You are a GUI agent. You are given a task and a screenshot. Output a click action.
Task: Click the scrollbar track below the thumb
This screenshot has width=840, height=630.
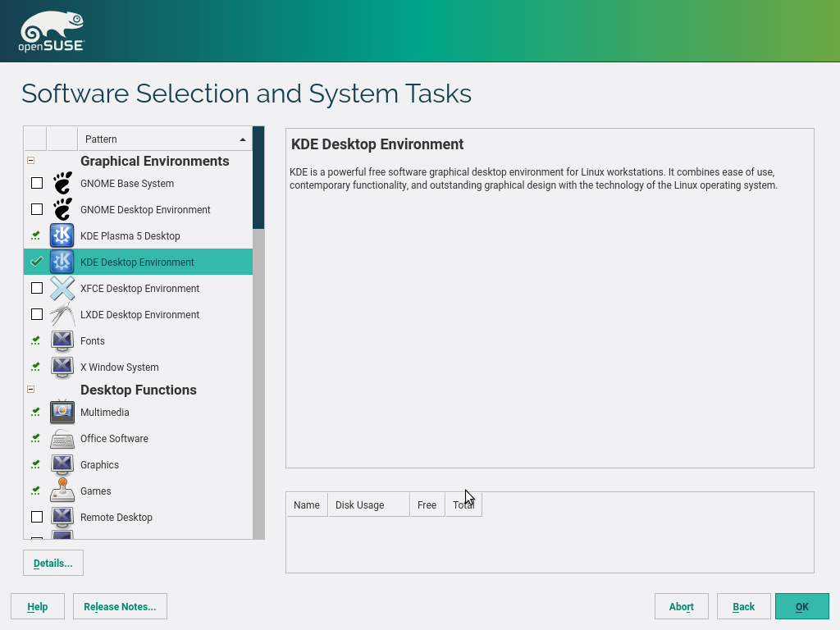pyautogui.click(x=258, y=384)
